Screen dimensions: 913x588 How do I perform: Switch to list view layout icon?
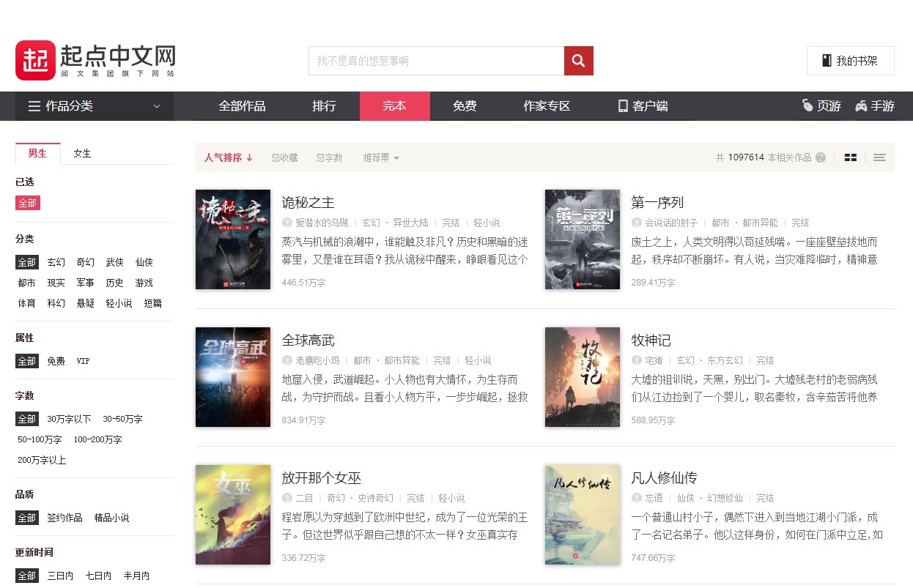click(879, 157)
